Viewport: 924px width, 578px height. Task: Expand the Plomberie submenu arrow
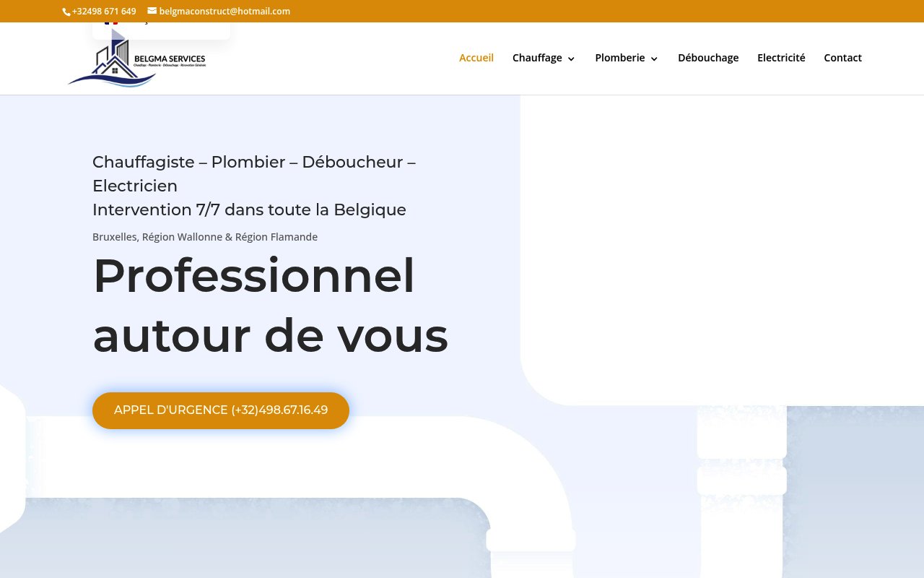(654, 59)
